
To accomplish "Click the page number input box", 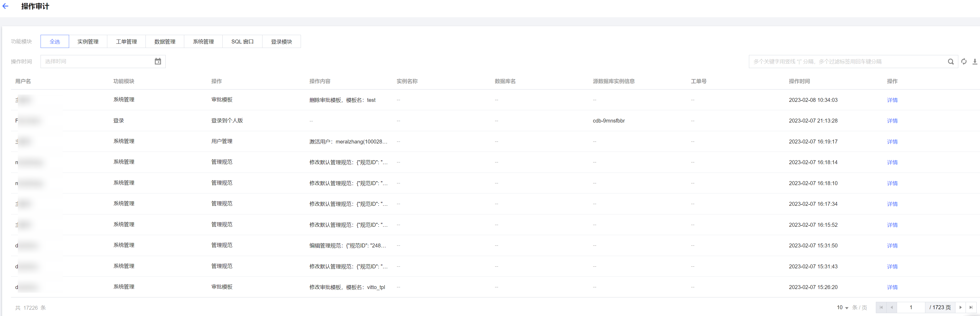I will tap(911, 307).
